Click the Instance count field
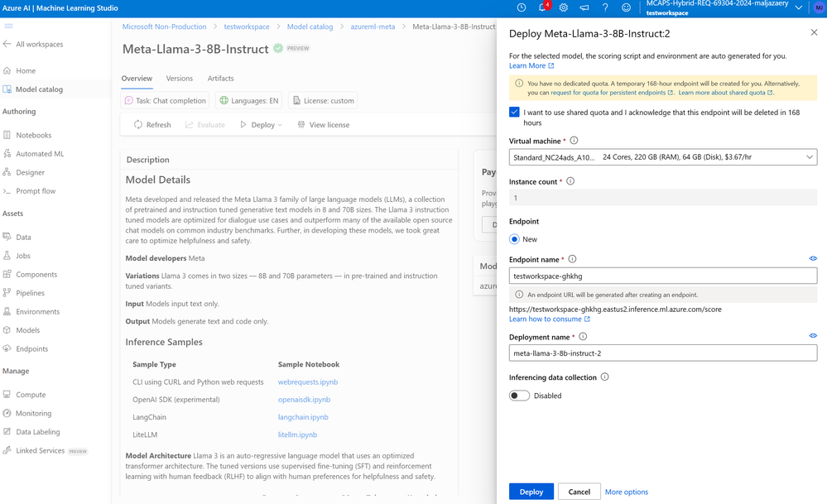 coord(663,198)
